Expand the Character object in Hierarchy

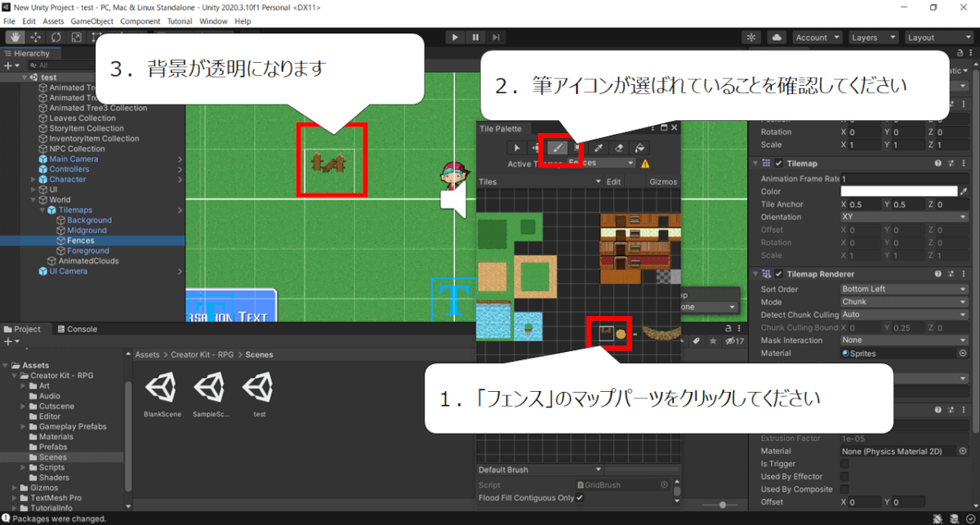pos(33,180)
